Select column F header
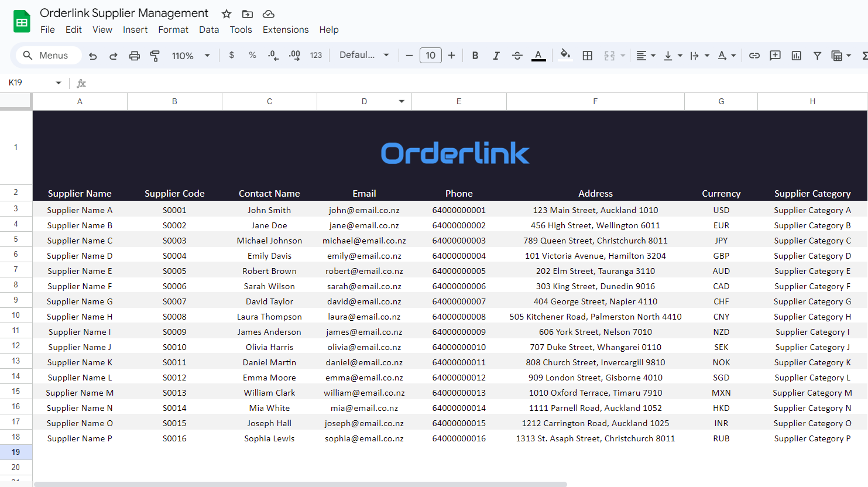The image size is (868, 487). 595,102
